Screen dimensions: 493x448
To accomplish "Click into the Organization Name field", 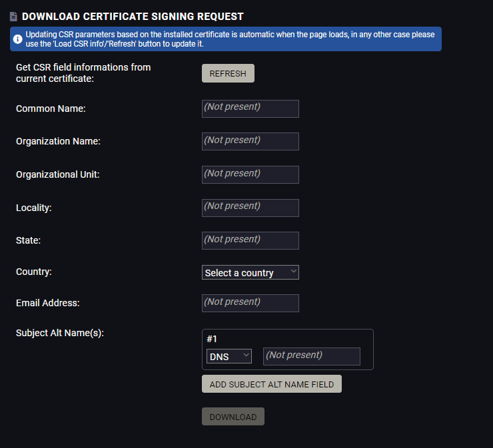I will pyautogui.click(x=250, y=141).
